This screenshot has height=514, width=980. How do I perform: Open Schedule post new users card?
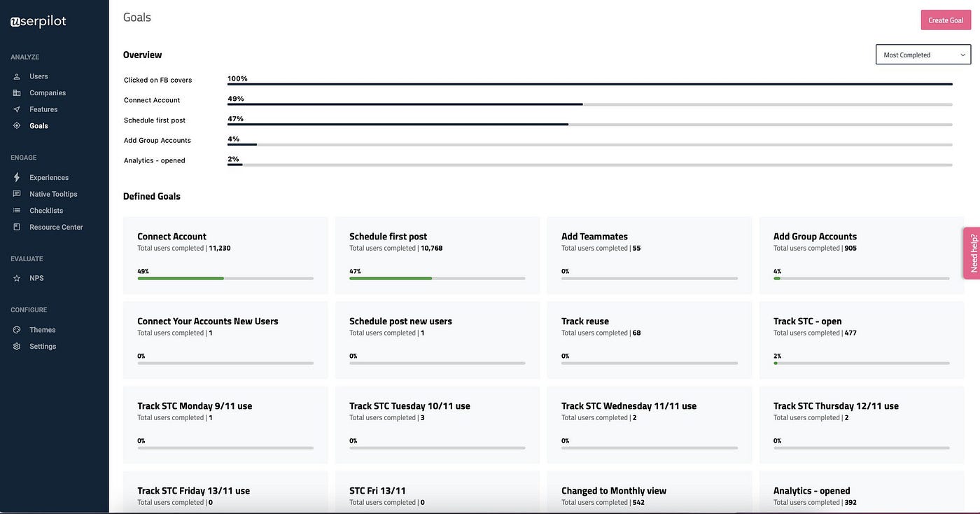[x=437, y=340]
